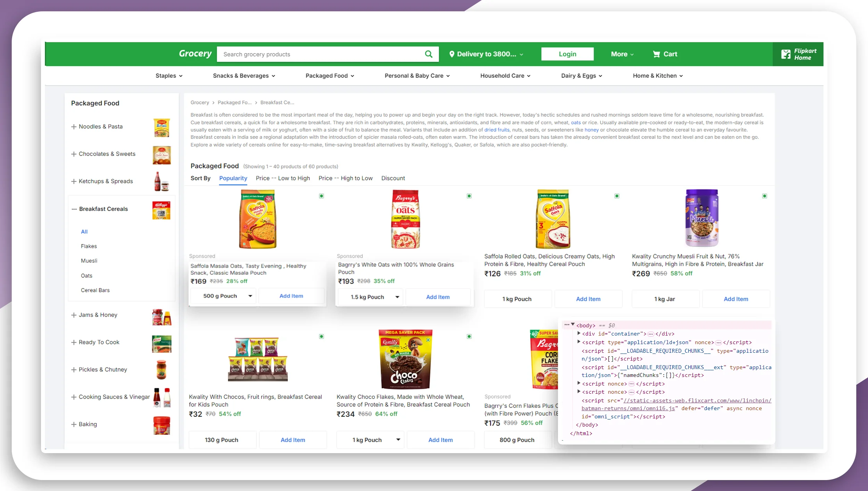Image resolution: width=868 pixels, height=491 pixels.
Task: Add Saffola Rolled Oats item
Action: 588,299
